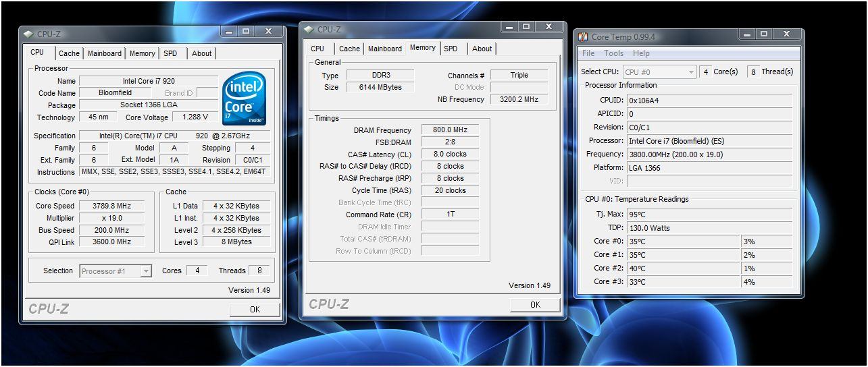868x367 pixels.
Task: Click the Intel Core i7 logo
Action: [244, 98]
